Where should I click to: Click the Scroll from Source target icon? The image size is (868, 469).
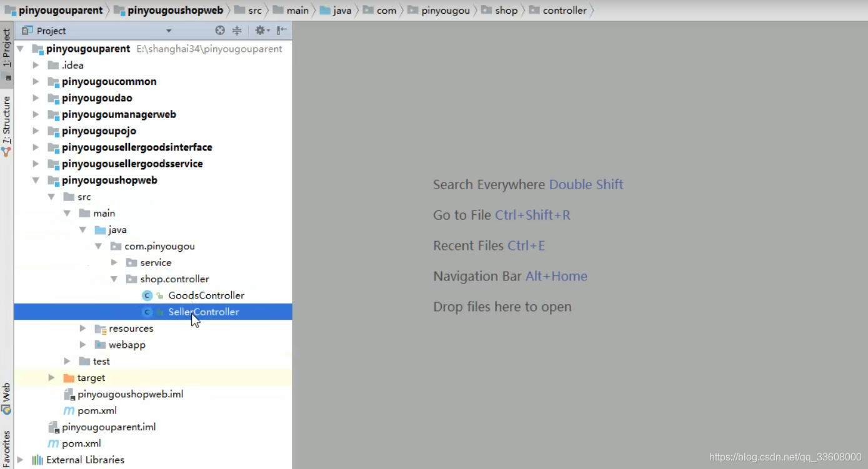(x=220, y=31)
